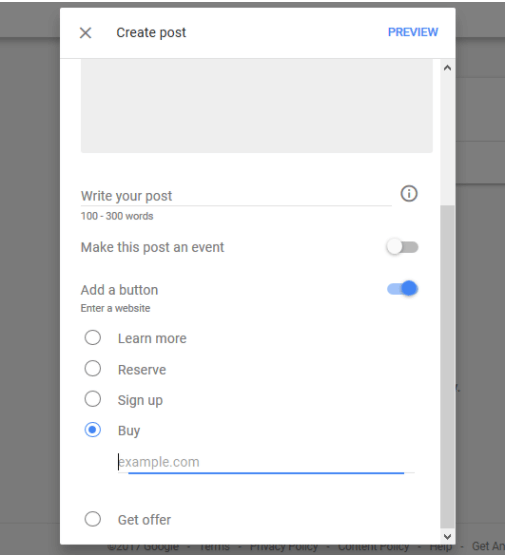
Task: Click the scrollbar up arrow
Action: 447,68
